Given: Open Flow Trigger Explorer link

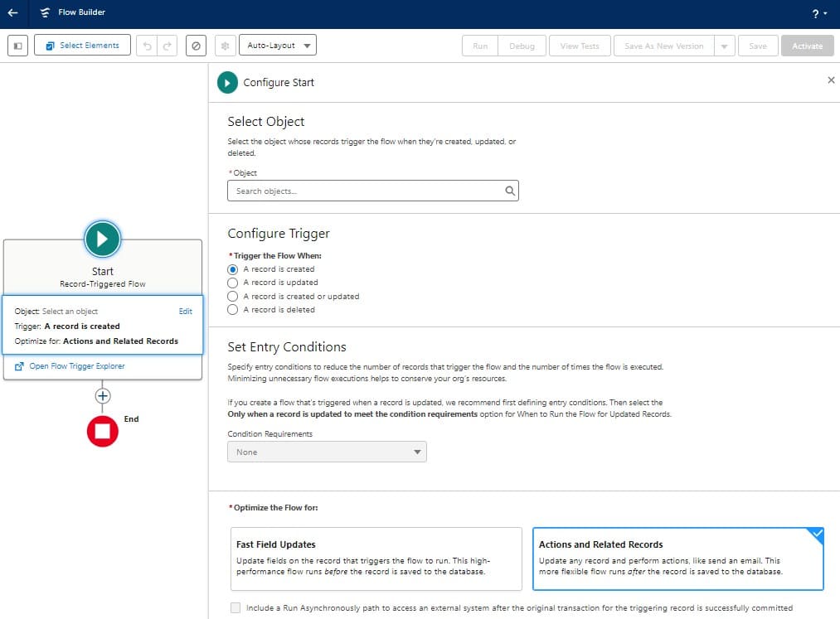Looking at the screenshot, I should point(77,366).
